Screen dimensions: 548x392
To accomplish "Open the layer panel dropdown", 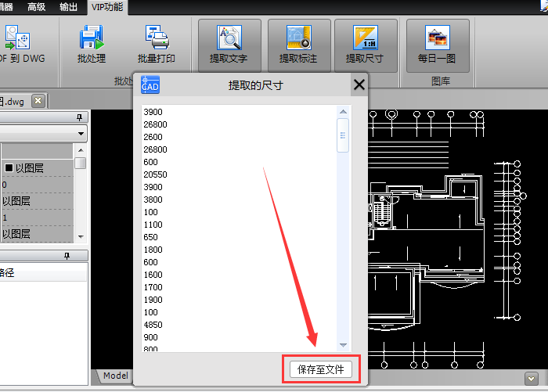I will coord(81,134).
